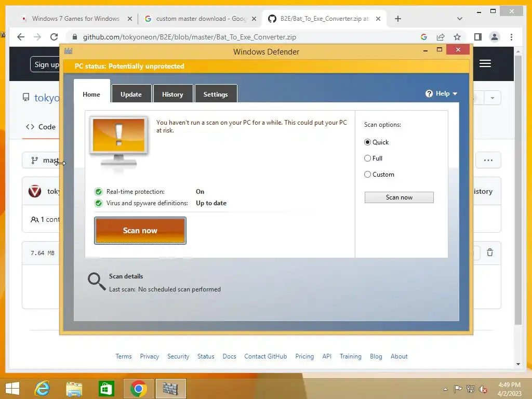This screenshot has height=399, width=532.
Task: Switch to the Home tab in Windows Defender
Action: tap(91, 95)
